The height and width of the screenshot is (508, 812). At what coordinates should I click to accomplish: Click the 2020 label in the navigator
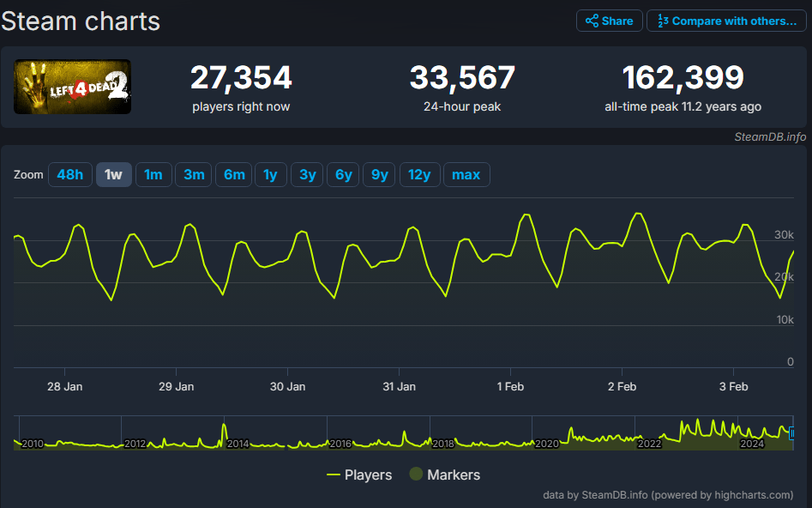point(547,444)
